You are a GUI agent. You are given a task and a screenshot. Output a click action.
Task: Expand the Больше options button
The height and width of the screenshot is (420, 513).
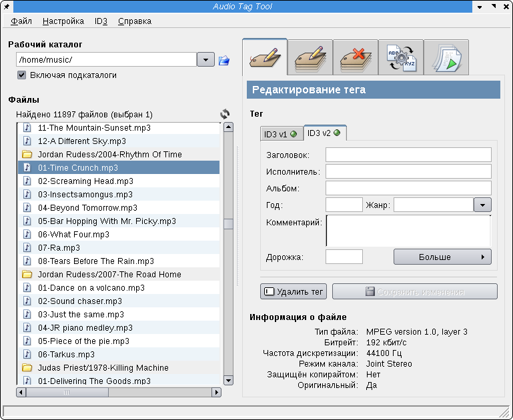(442, 257)
